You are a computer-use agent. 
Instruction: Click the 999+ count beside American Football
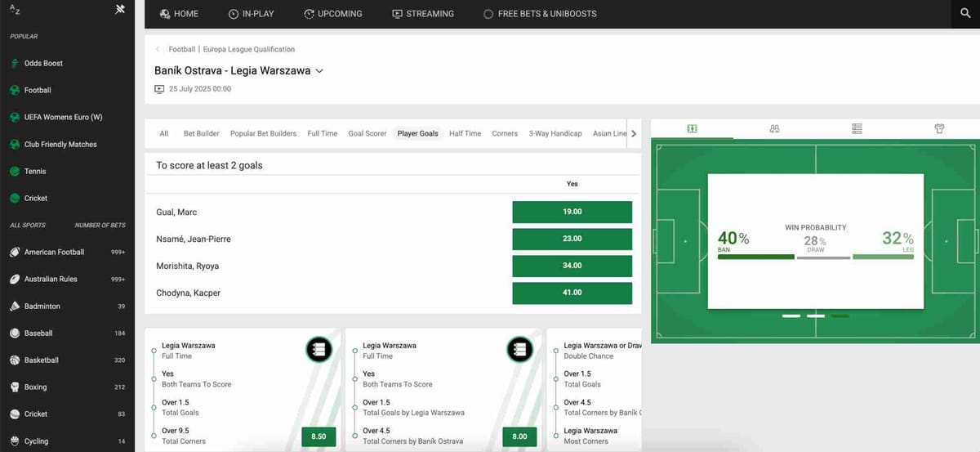[118, 252]
